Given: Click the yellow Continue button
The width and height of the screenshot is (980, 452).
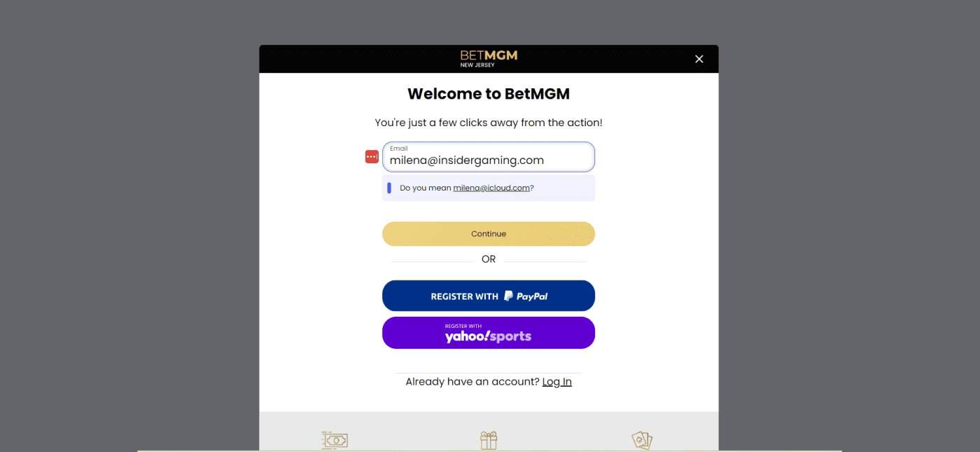Looking at the screenshot, I should click(489, 234).
